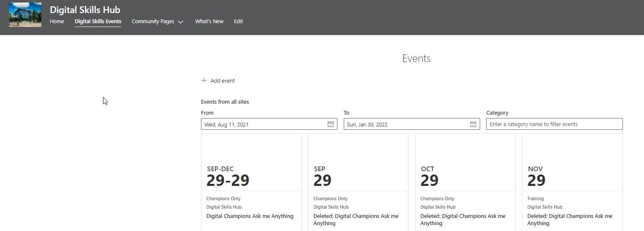Open the Digital Champions Ask me Anything title without the Deleted prefix

point(250,216)
